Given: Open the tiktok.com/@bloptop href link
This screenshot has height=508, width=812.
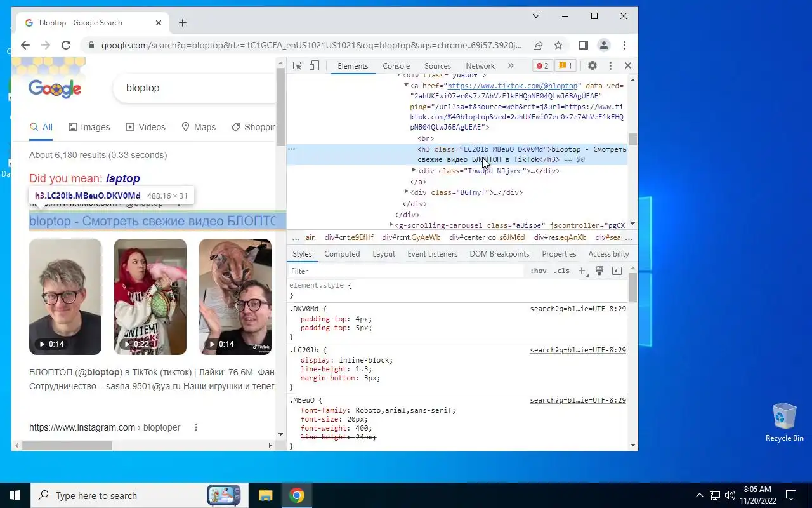Looking at the screenshot, I should pyautogui.click(x=513, y=86).
